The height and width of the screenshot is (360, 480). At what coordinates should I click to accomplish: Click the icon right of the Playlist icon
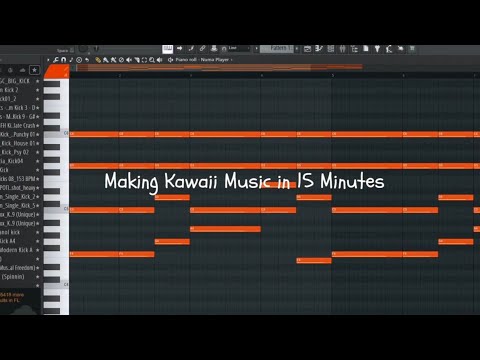[x=319, y=49]
